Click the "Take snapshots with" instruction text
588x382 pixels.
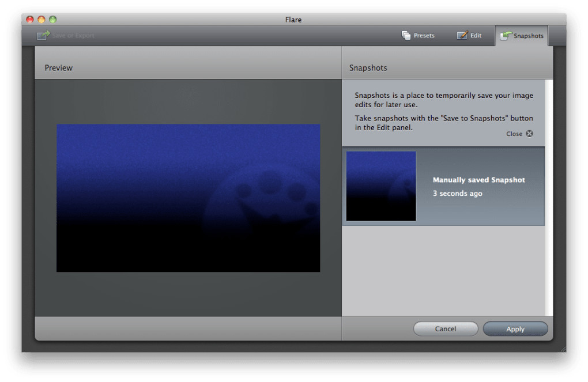pyautogui.click(x=444, y=123)
